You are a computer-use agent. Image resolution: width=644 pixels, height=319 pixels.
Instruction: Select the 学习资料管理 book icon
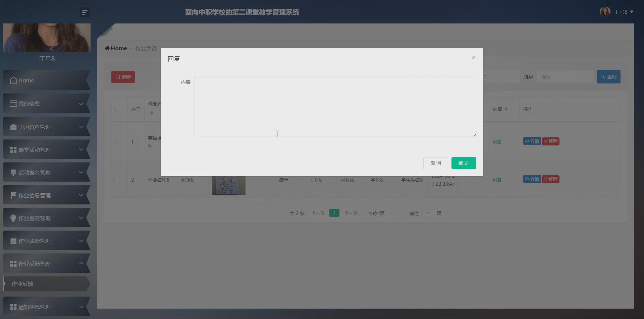pyautogui.click(x=13, y=126)
